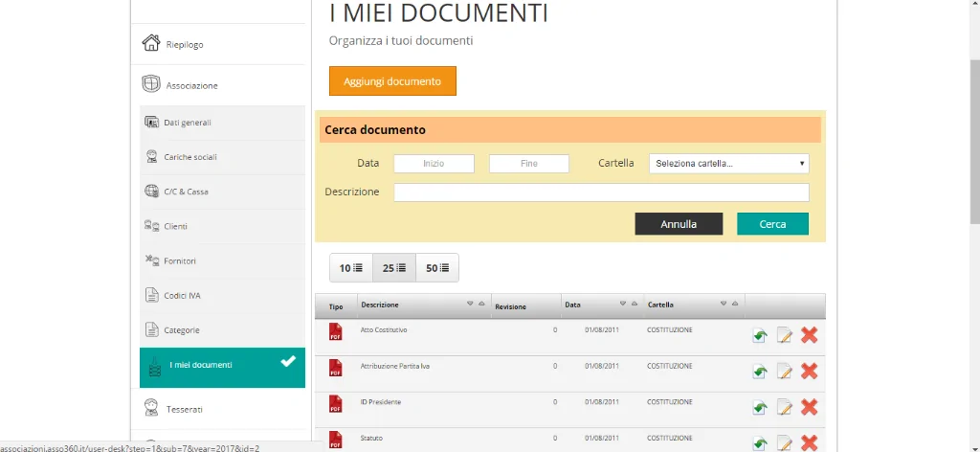The height and width of the screenshot is (452, 980).
Task: Sort Descrizione column descending
Action: [x=470, y=304]
